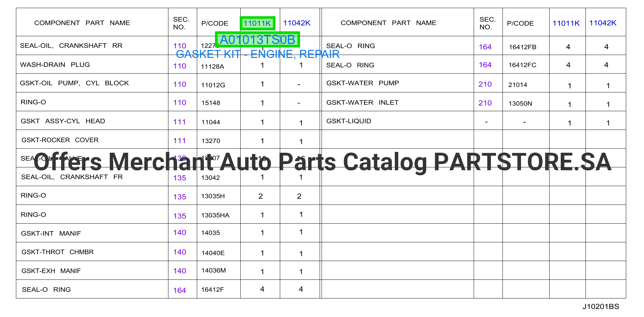Open section 110 link for GSKT-OIL PUMP, CYL BLOCK
This screenshot has width=644, height=317.
click(180, 85)
